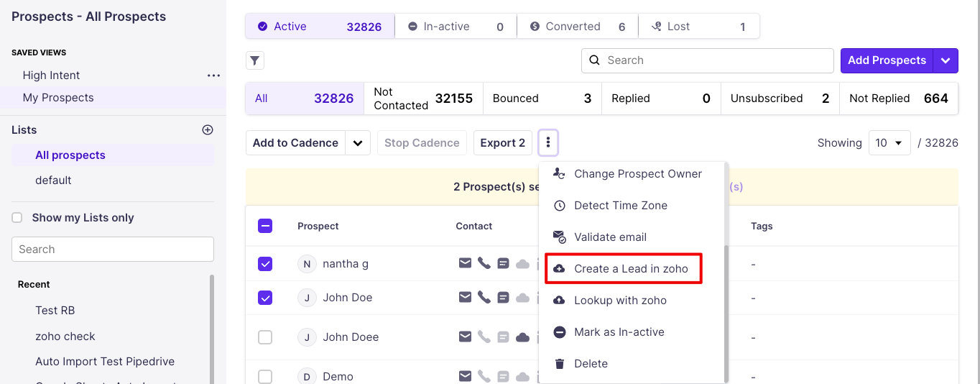
Task: Click the Export 2 button
Action: click(x=503, y=143)
